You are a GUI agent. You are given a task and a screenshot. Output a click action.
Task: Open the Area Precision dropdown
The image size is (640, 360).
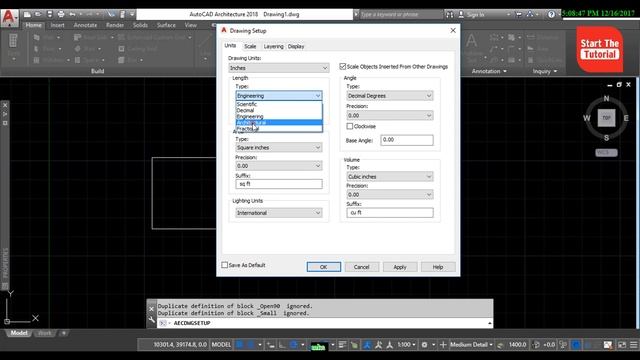[279, 166]
